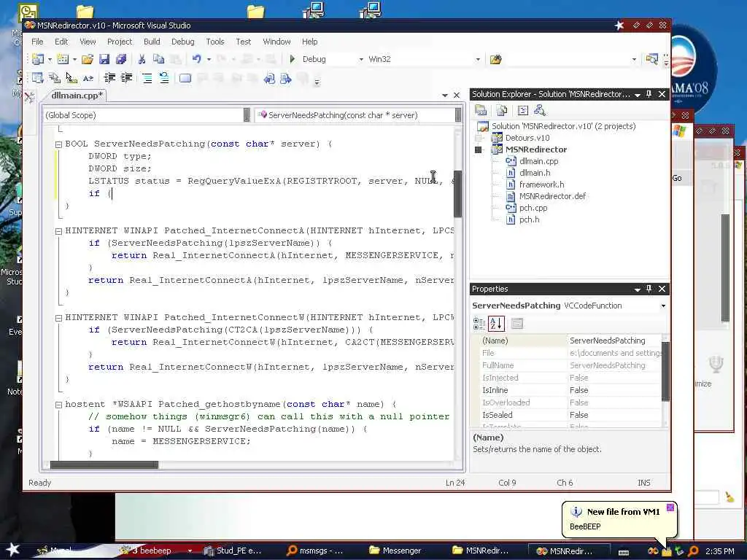
Task: Switch Properties panel to Categorized view
Action: coord(479,324)
